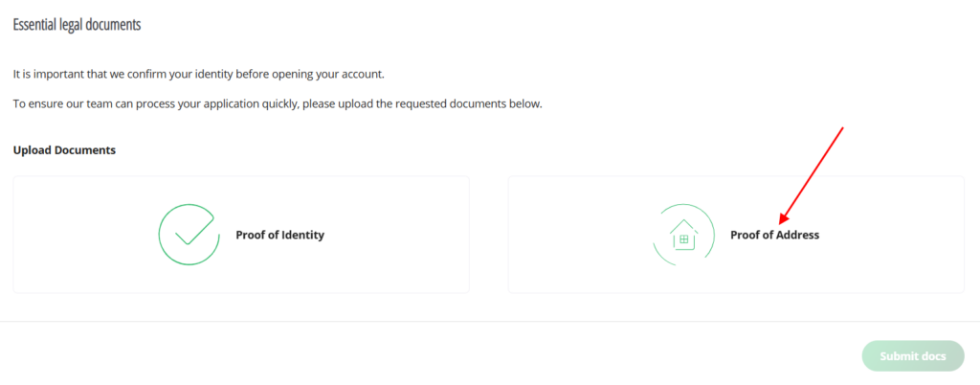Click the upload requested documents instruction text
This screenshot has width=980, height=385.
(278, 103)
